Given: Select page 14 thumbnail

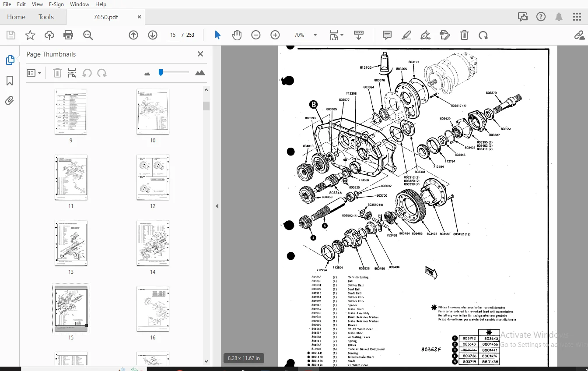Looking at the screenshot, I should click(153, 243).
